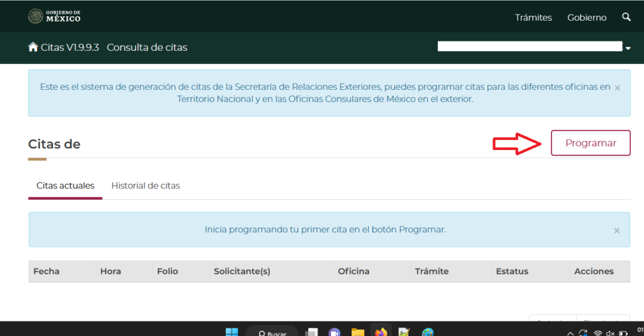Click the home icon beside Citas
This screenshot has height=336, width=644.
[x=33, y=46]
